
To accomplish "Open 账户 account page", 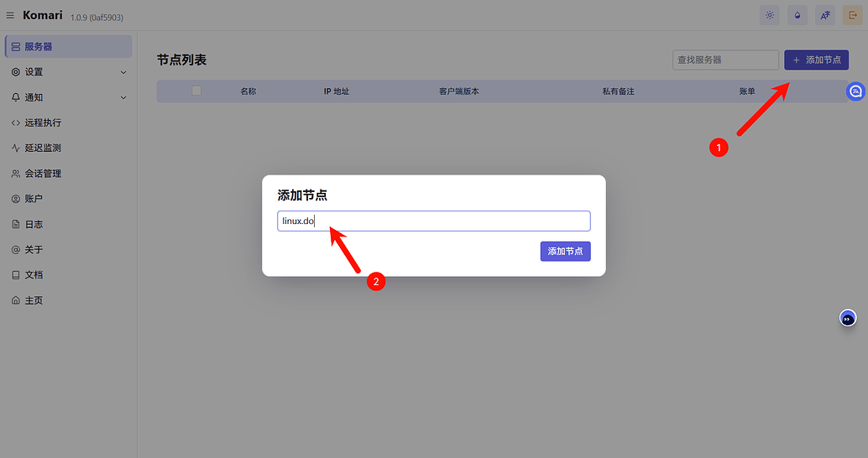I will [x=34, y=199].
